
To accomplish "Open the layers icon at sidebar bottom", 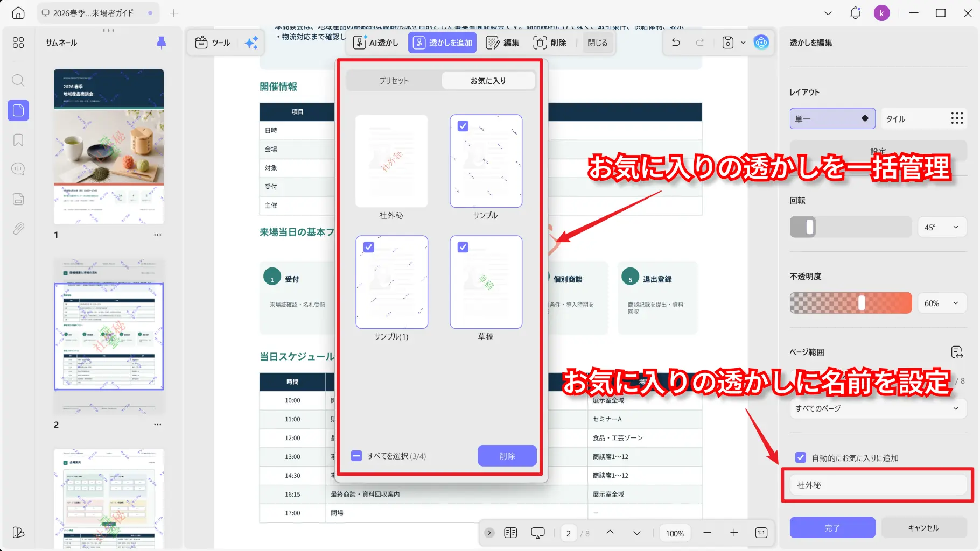I will pos(18,532).
